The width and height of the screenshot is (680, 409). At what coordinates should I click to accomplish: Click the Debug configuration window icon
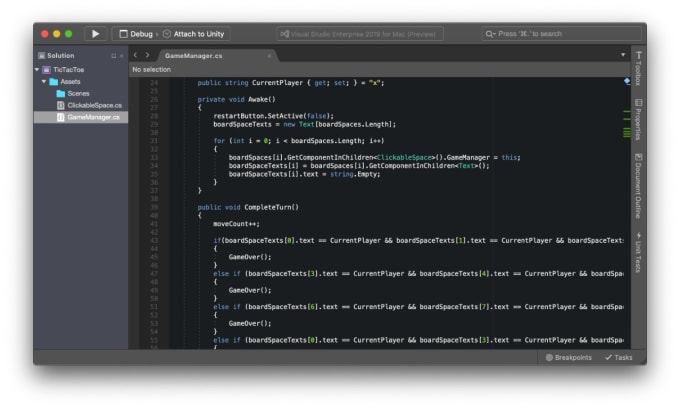click(123, 34)
